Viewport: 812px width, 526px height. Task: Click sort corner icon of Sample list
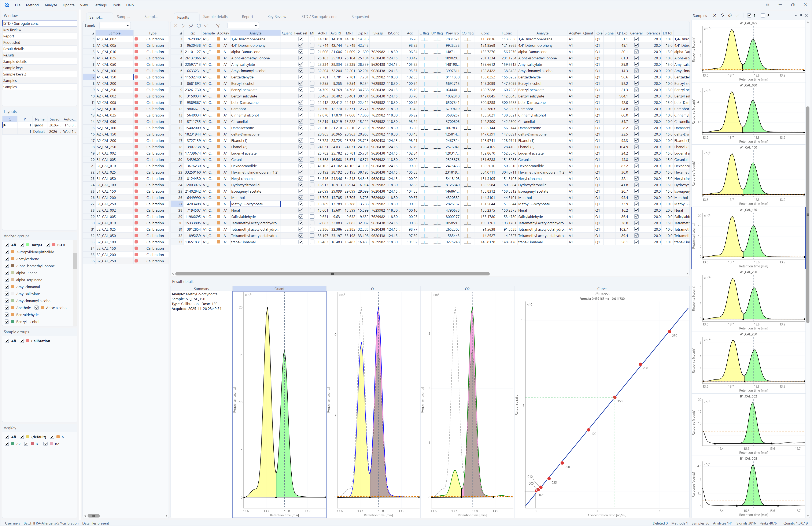click(93, 33)
